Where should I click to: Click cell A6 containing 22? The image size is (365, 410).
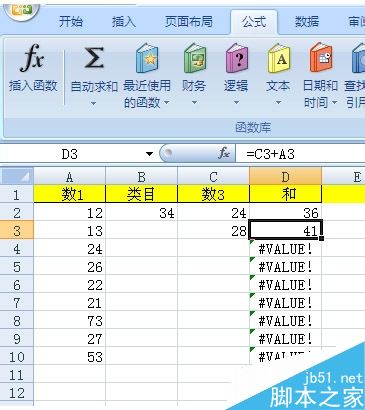tap(69, 284)
